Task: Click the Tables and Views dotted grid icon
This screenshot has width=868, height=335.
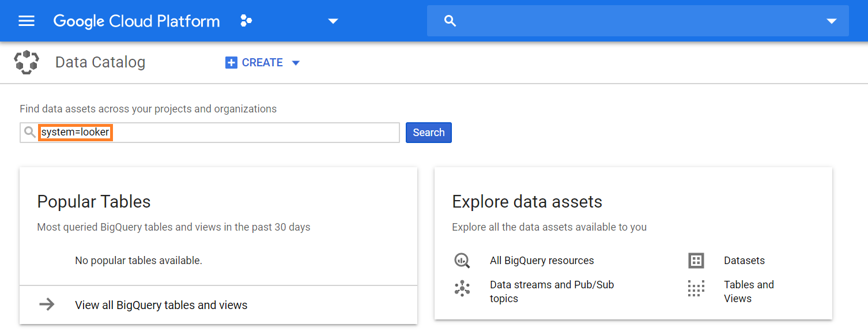Action: [696, 288]
